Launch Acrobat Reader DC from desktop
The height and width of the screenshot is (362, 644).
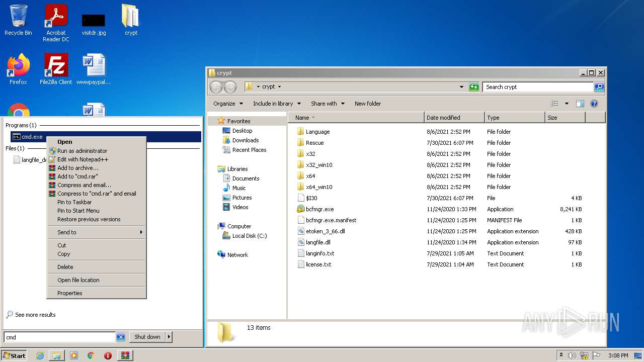56,23
